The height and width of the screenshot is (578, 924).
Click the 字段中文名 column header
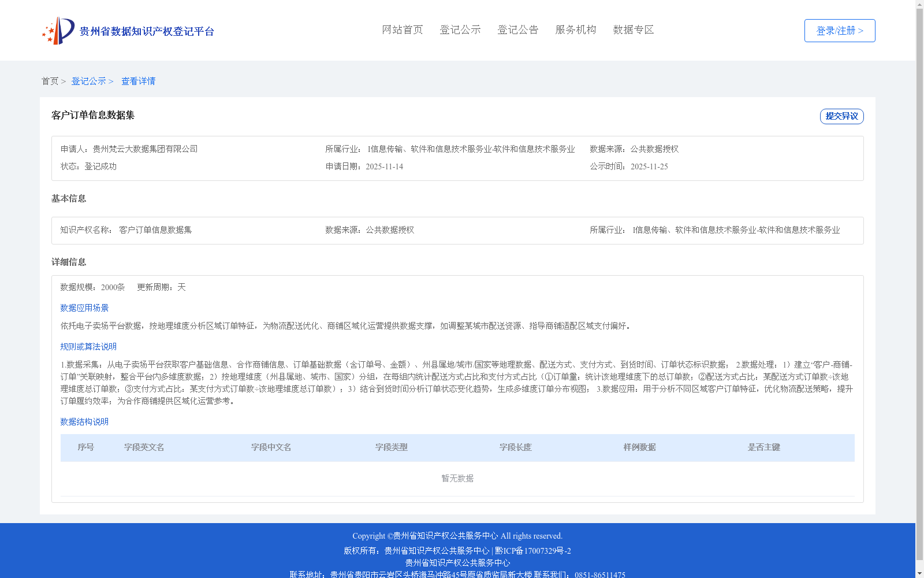click(271, 447)
